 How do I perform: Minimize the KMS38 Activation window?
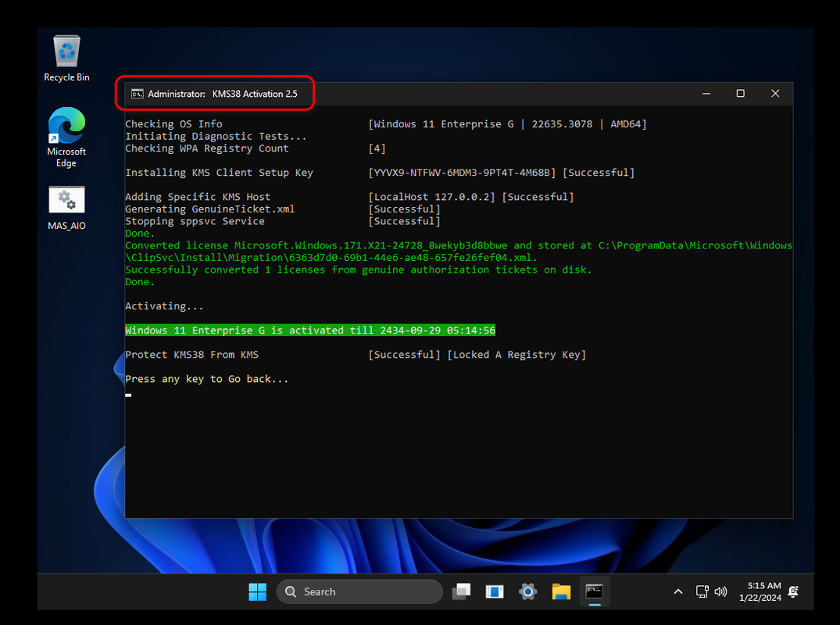click(x=706, y=94)
